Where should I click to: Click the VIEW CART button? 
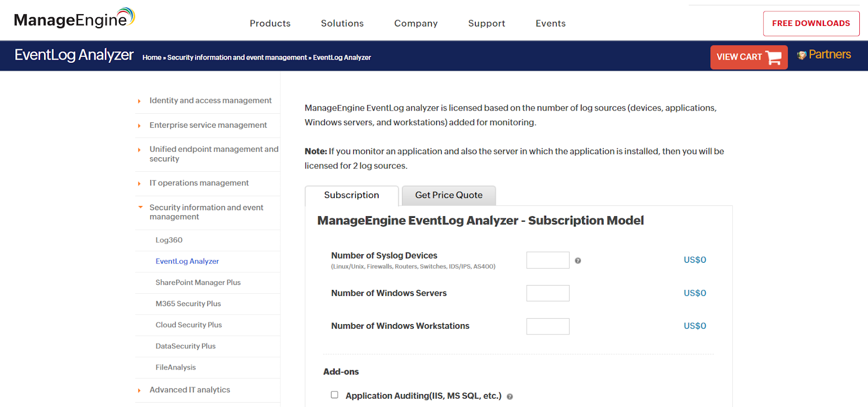[749, 57]
